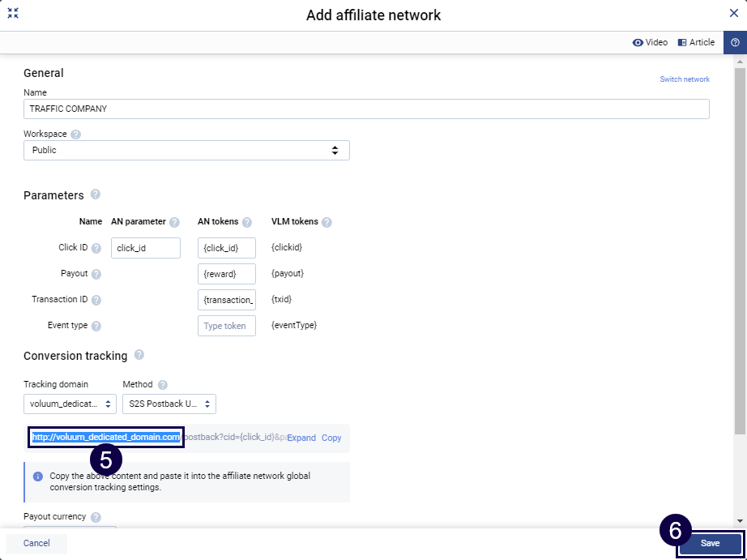Click the Switch network link
The width and height of the screenshot is (747, 560).
coord(685,79)
